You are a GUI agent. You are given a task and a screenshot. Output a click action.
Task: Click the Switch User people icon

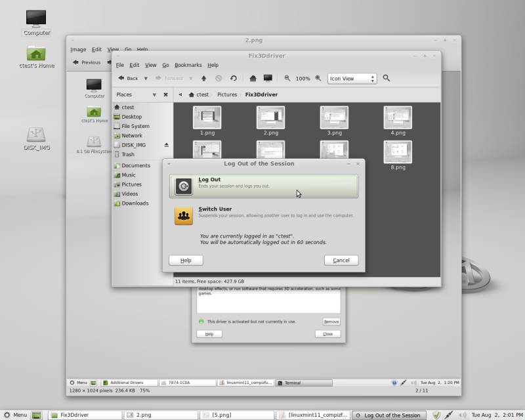(184, 215)
